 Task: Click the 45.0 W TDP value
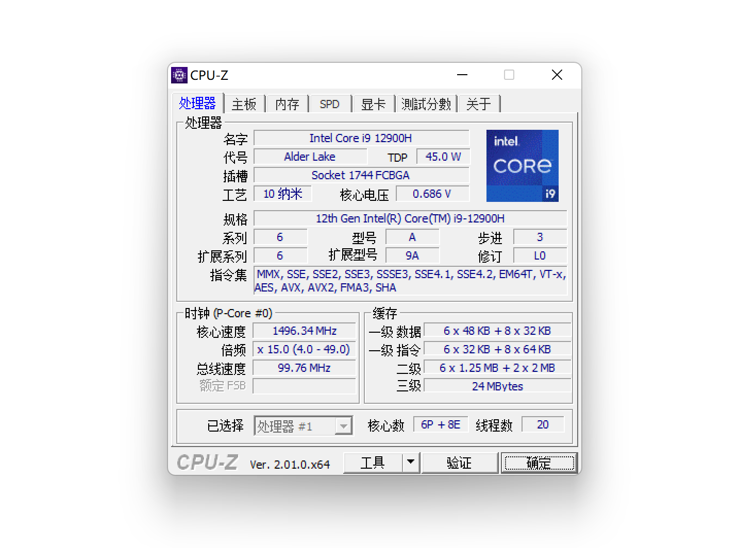pos(443,157)
